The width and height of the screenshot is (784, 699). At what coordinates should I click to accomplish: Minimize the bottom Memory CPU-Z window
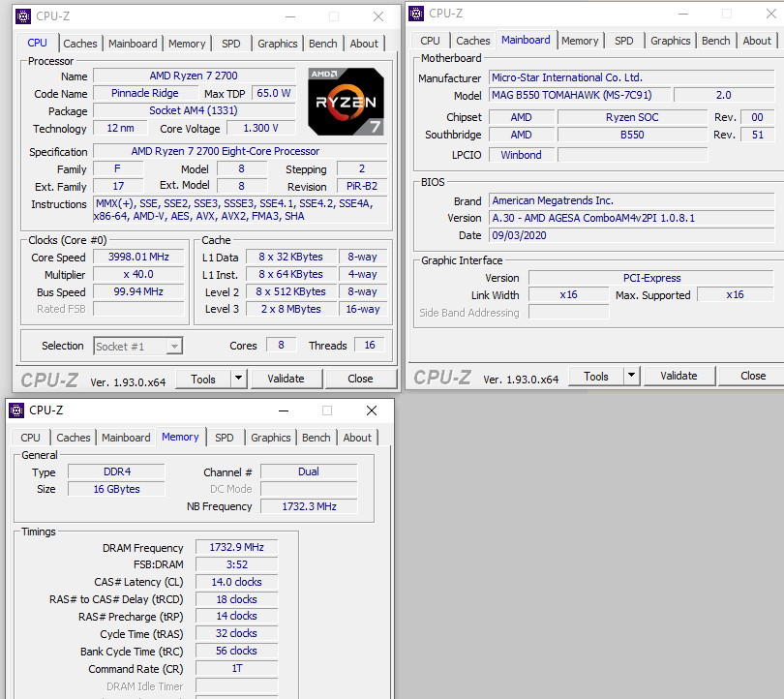click(x=284, y=411)
